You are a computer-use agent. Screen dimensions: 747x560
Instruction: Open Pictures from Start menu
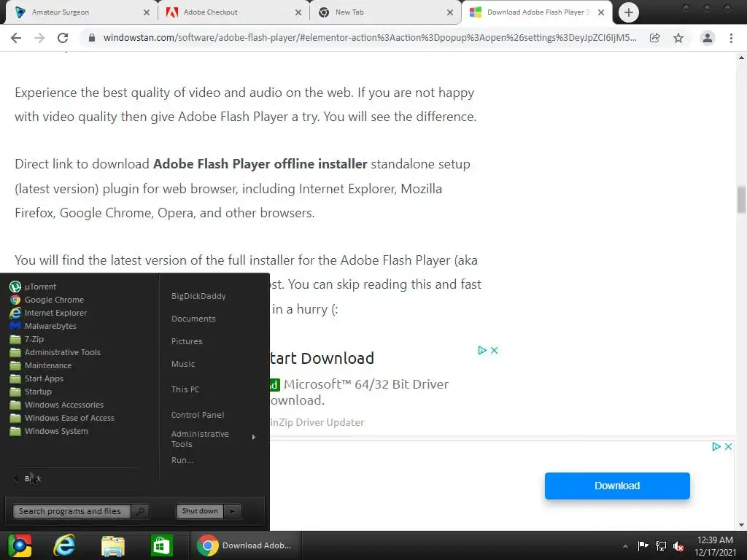(187, 341)
